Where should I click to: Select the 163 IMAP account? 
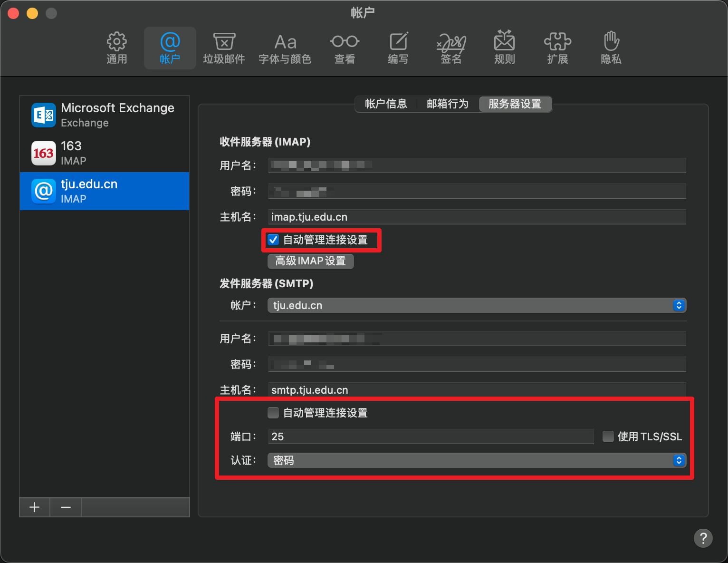pos(105,153)
